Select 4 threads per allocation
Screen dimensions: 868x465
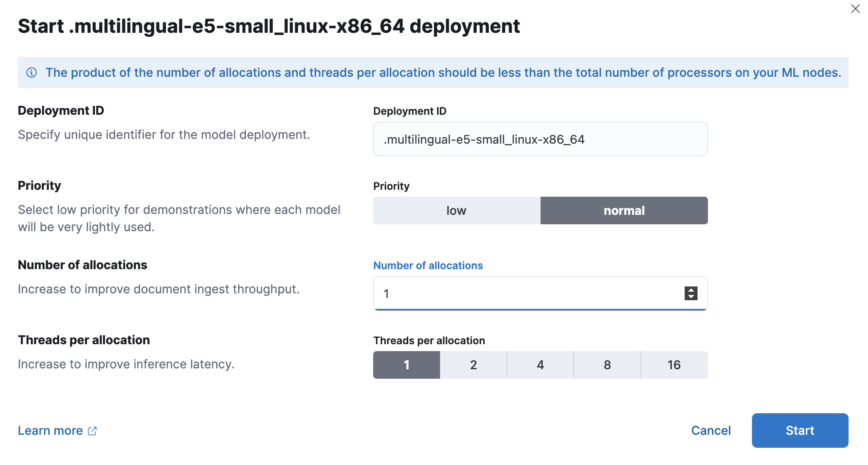(540, 364)
